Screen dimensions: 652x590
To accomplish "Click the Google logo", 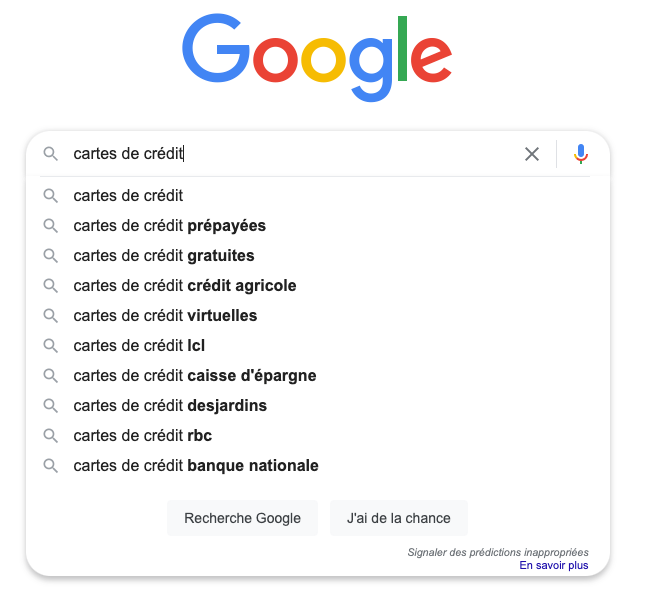I will click(x=317, y=57).
